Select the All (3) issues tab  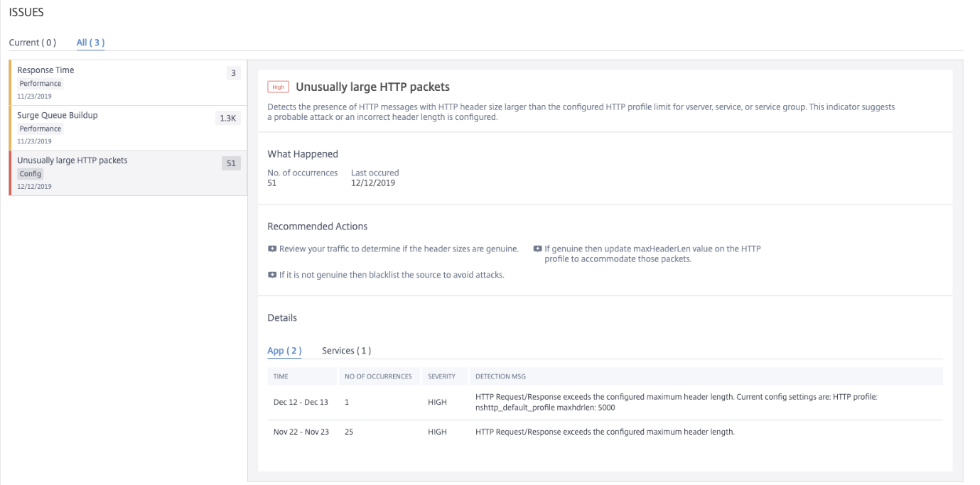[90, 43]
